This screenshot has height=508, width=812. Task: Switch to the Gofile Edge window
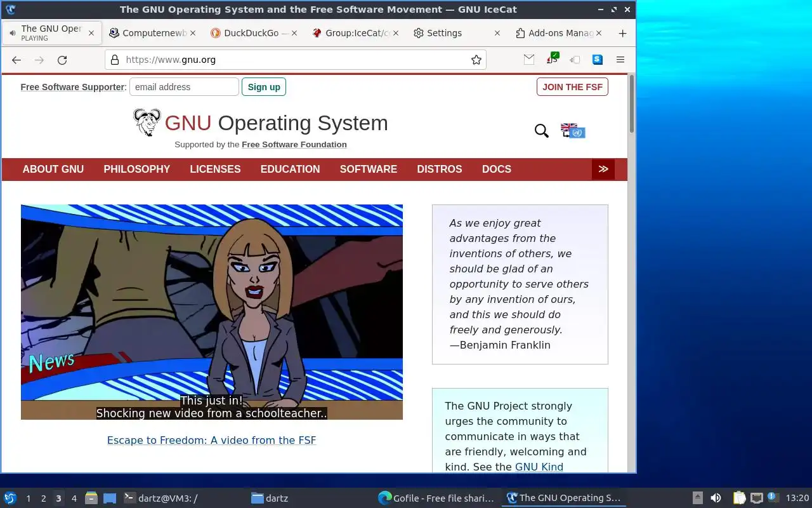click(436, 498)
